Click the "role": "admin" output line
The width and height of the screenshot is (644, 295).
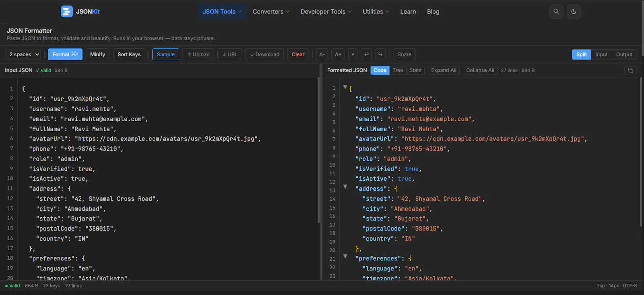pyautogui.click(x=383, y=159)
